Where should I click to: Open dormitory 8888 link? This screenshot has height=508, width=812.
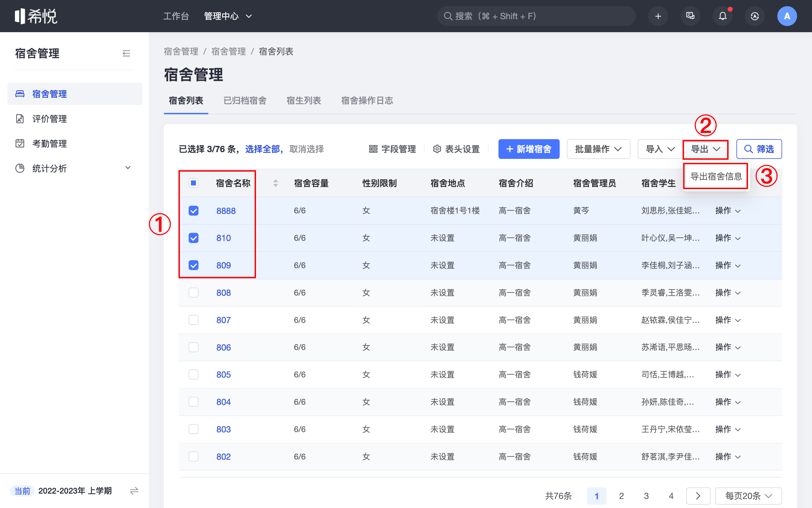point(226,211)
